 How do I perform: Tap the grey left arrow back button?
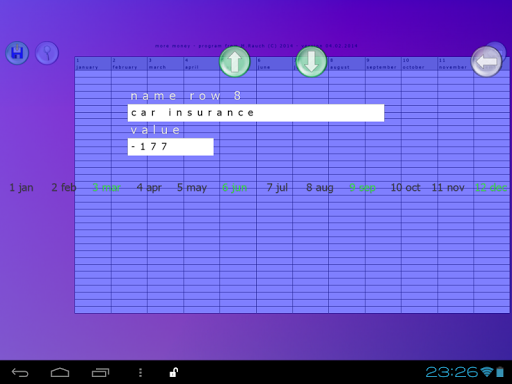pyautogui.click(x=486, y=62)
